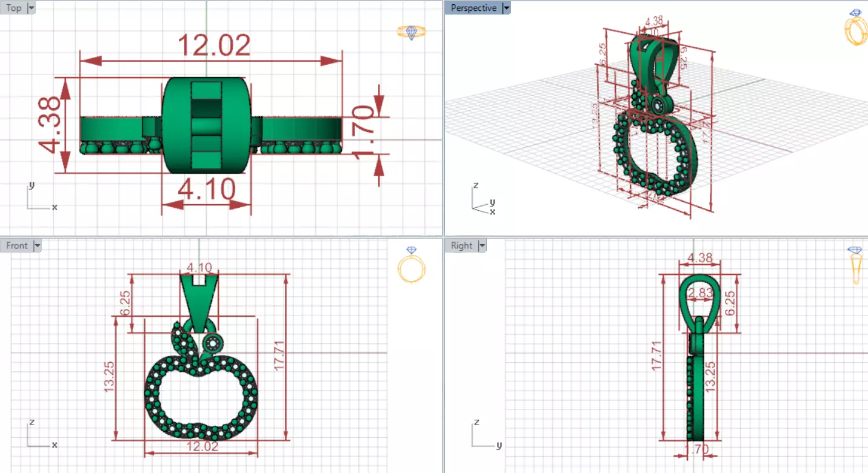Click the 12.02 dimension text in Top viewport
The height and width of the screenshot is (473, 868).
tap(213, 46)
